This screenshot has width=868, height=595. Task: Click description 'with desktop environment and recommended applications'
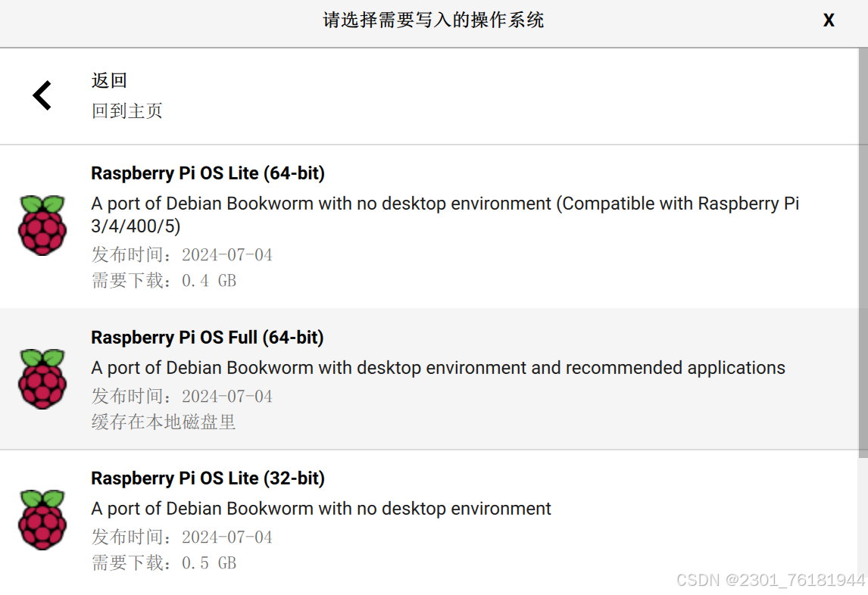438,368
